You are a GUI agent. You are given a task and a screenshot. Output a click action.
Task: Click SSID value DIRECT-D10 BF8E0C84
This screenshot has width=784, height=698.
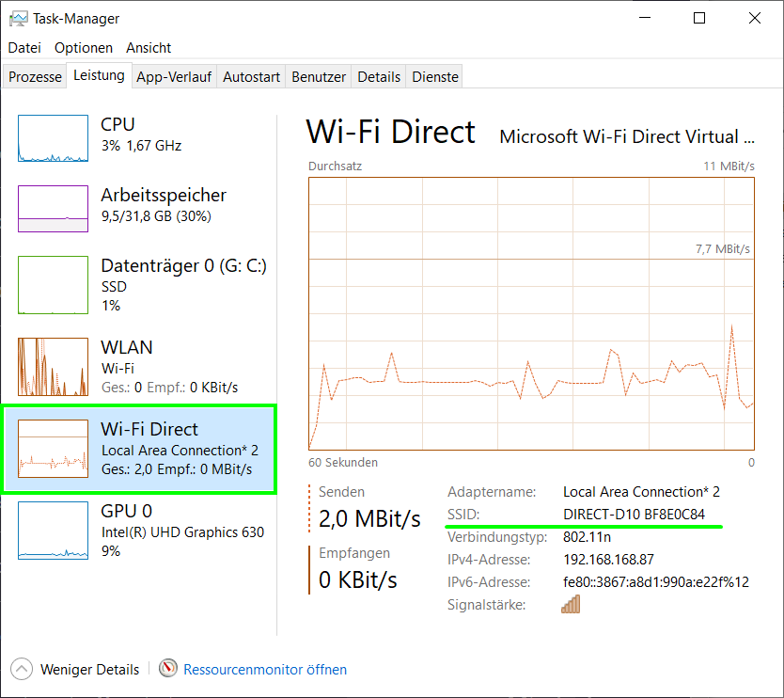(634, 515)
